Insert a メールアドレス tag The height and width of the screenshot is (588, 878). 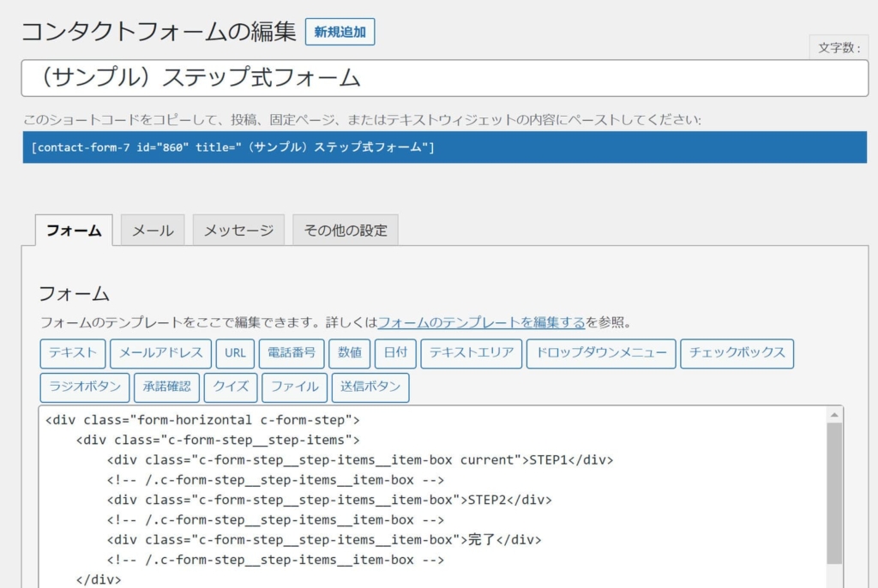(x=160, y=353)
